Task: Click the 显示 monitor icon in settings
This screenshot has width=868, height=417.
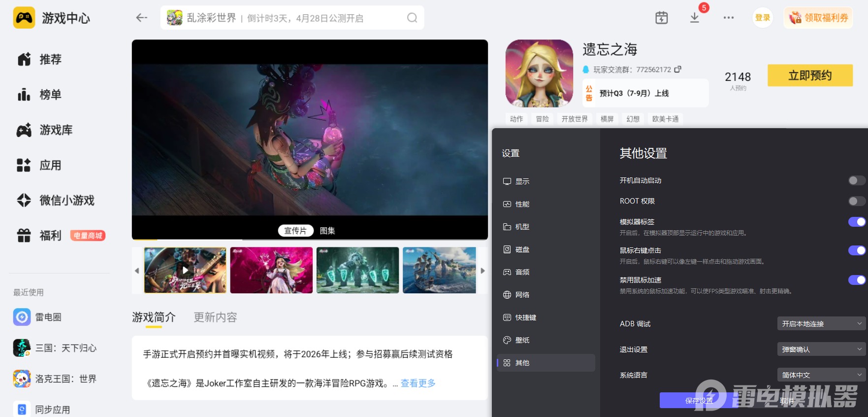Action: tap(507, 181)
